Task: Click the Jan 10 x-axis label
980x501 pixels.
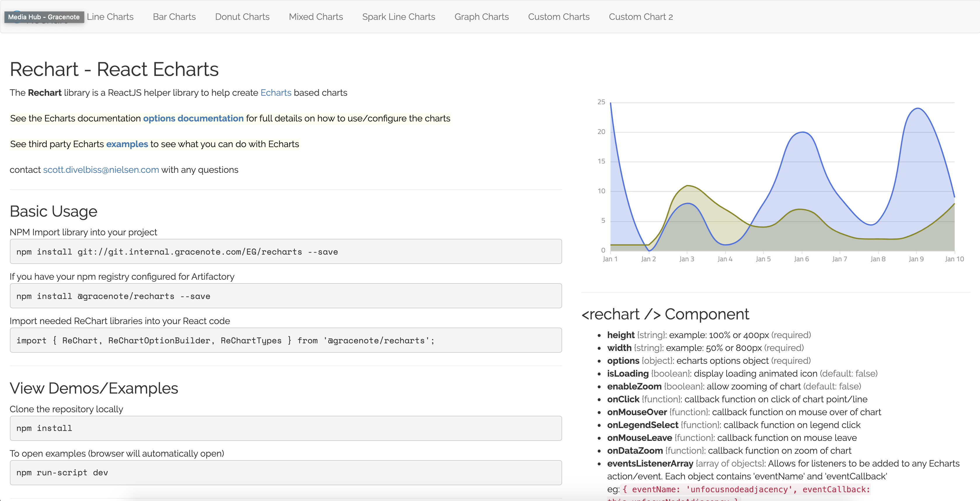Action: point(954,259)
